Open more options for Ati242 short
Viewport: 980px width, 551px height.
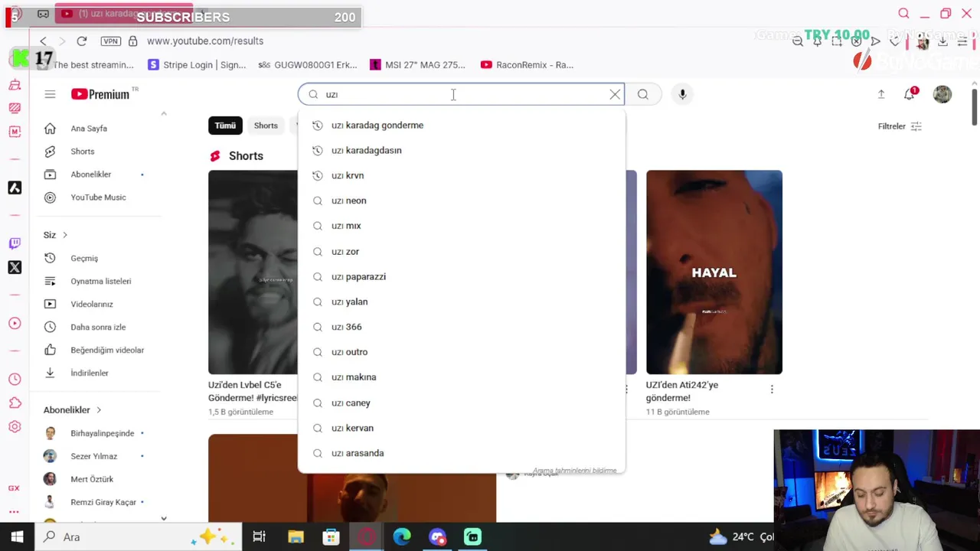pos(772,390)
